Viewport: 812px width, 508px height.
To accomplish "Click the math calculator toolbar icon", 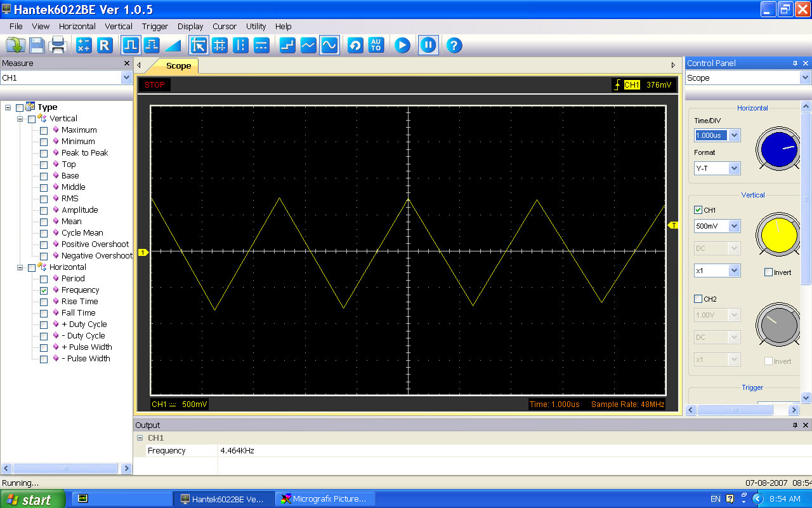I will tap(84, 45).
